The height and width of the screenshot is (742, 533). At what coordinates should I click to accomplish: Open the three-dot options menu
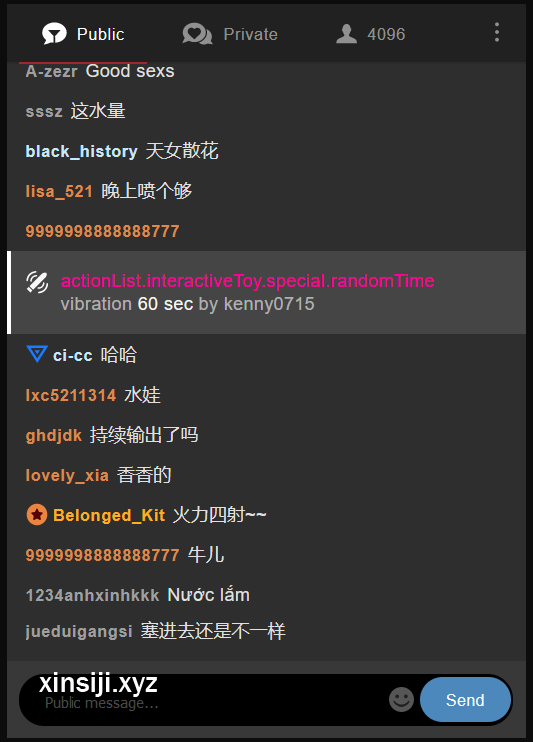pos(497,32)
